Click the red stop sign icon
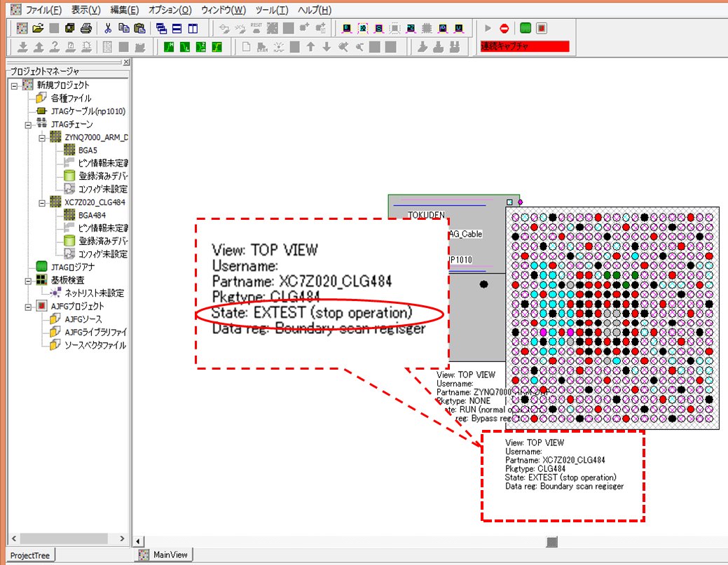Image resolution: width=728 pixels, height=565 pixels. [504, 29]
